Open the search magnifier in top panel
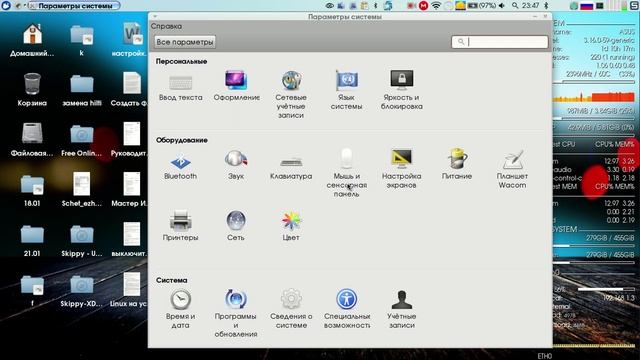This screenshot has width=640, height=360. click(x=515, y=5)
